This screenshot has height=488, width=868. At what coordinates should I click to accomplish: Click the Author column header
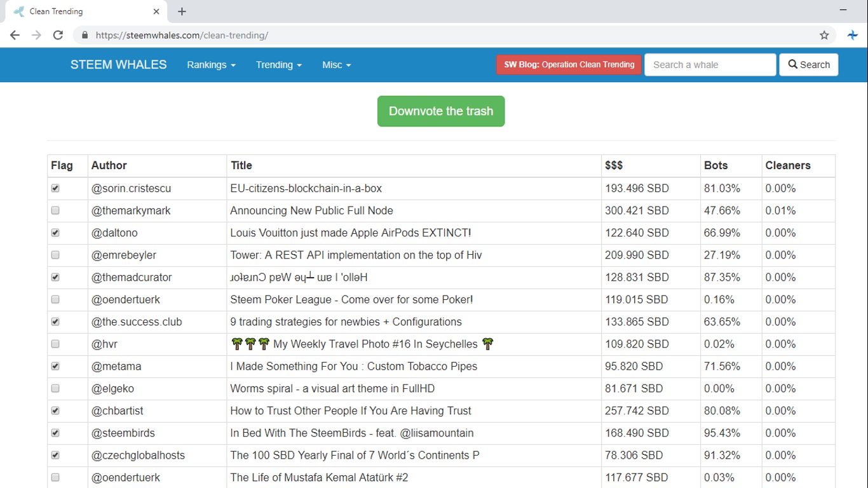pyautogui.click(x=109, y=165)
